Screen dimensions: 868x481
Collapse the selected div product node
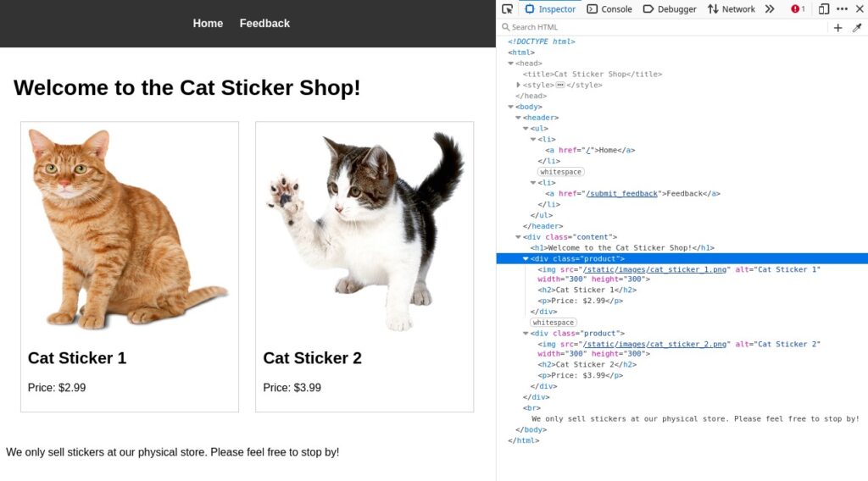click(x=526, y=258)
